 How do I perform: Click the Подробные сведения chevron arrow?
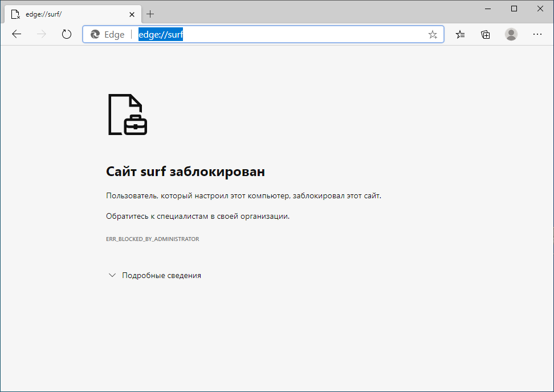112,275
